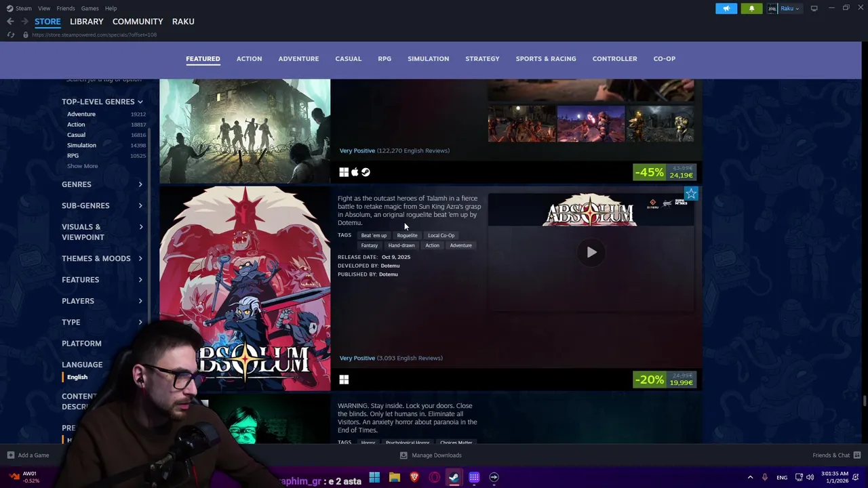Viewport: 868px width, 488px height.
Task: Switch to the Community tab
Action: (x=138, y=22)
